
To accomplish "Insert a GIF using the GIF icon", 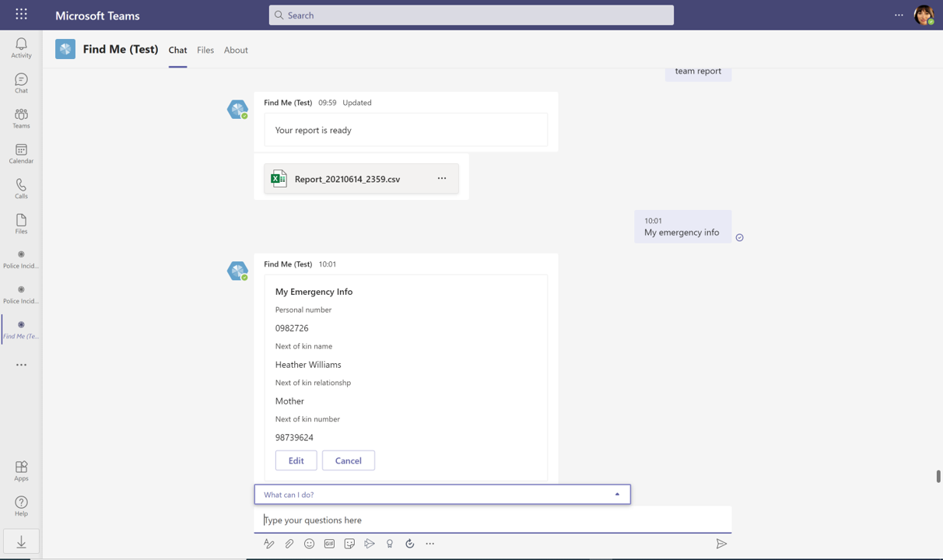I will pyautogui.click(x=329, y=544).
